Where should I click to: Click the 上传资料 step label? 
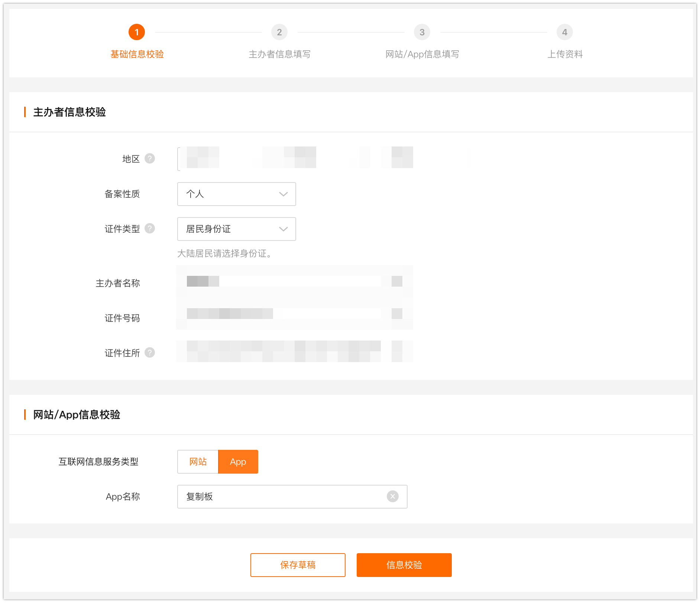564,54
